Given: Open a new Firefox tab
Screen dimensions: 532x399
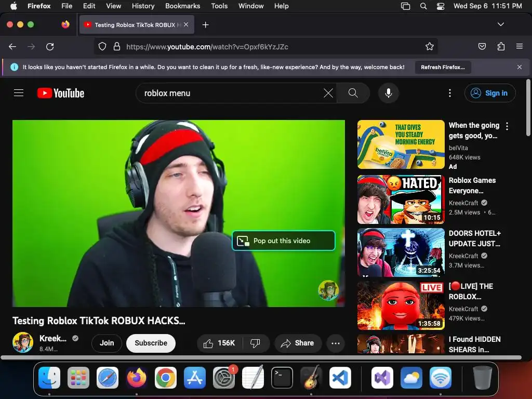Looking at the screenshot, I should point(205,25).
